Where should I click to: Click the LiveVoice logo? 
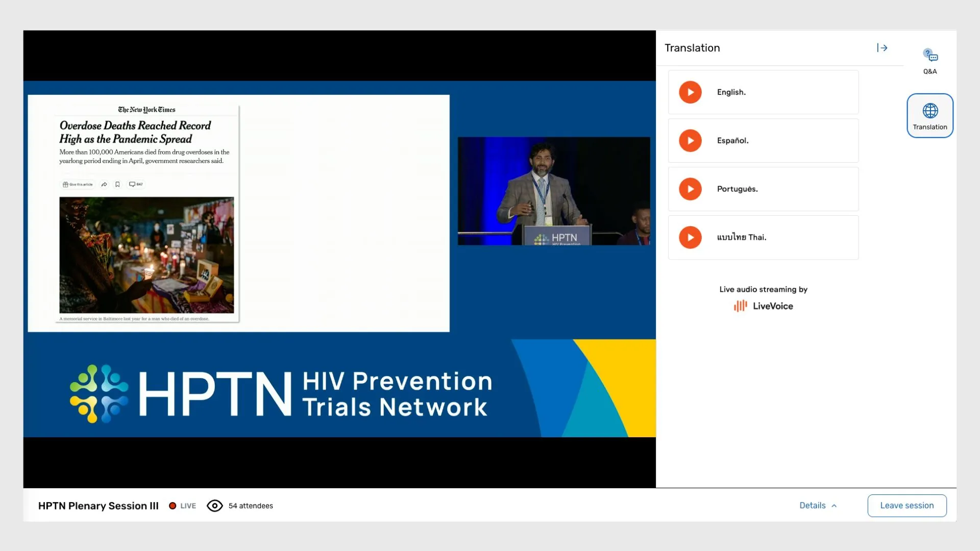tap(763, 306)
